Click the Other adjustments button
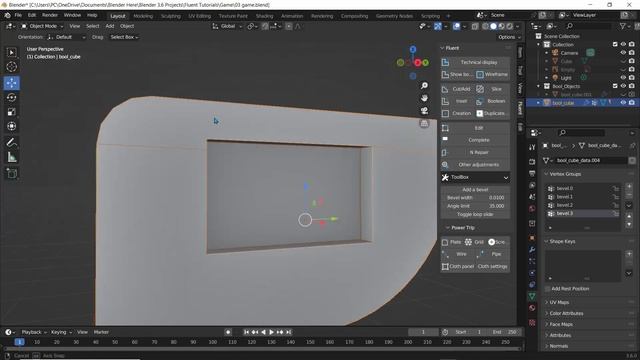The height and width of the screenshot is (360, 640). pyautogui.click(x=475, y=165)
